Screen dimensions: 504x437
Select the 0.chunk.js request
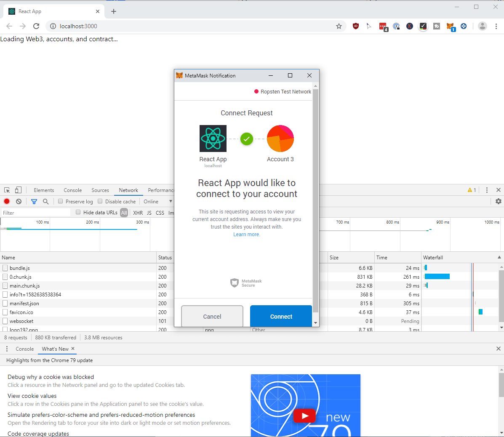tap(21, 277)
